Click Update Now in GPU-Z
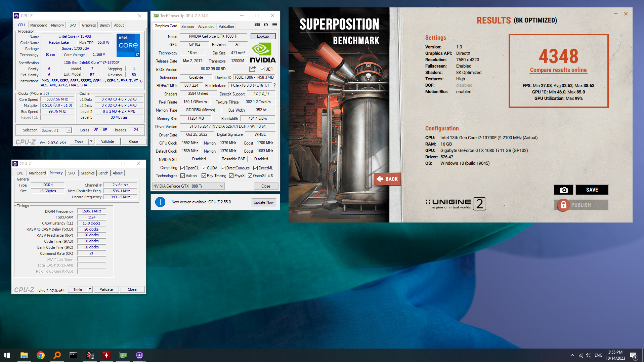644x362 pixels. point(264,202)
